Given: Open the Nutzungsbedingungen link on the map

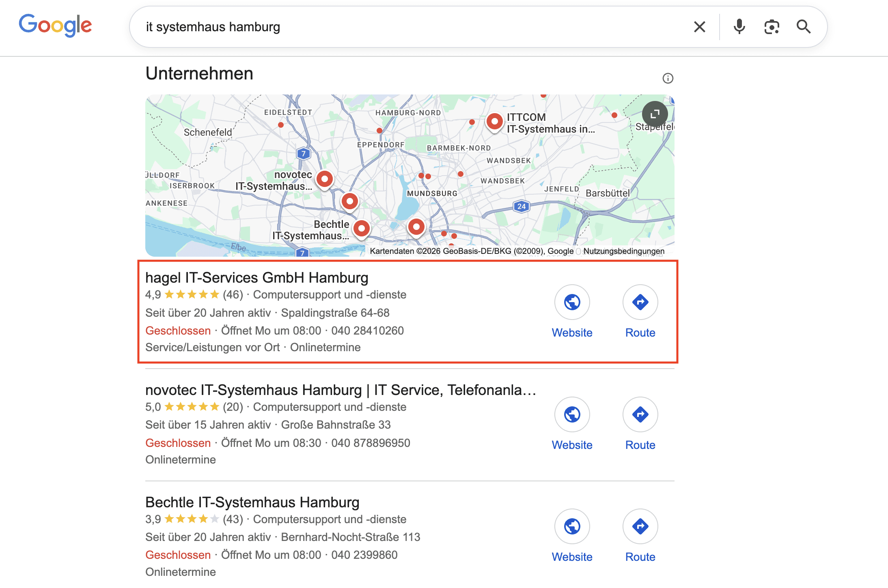Looking at the screenshot, I should (x=624, y=251).
